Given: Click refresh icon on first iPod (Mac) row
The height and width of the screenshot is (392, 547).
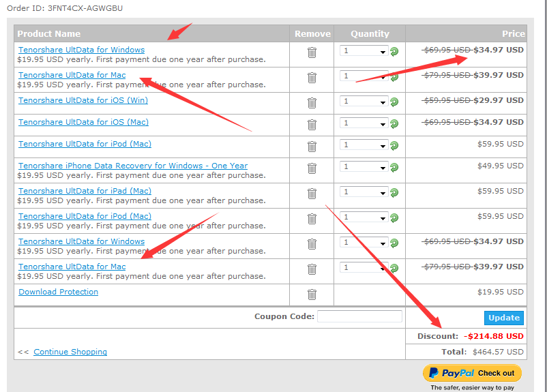Looking at the screenshot, I should point(394,145).
